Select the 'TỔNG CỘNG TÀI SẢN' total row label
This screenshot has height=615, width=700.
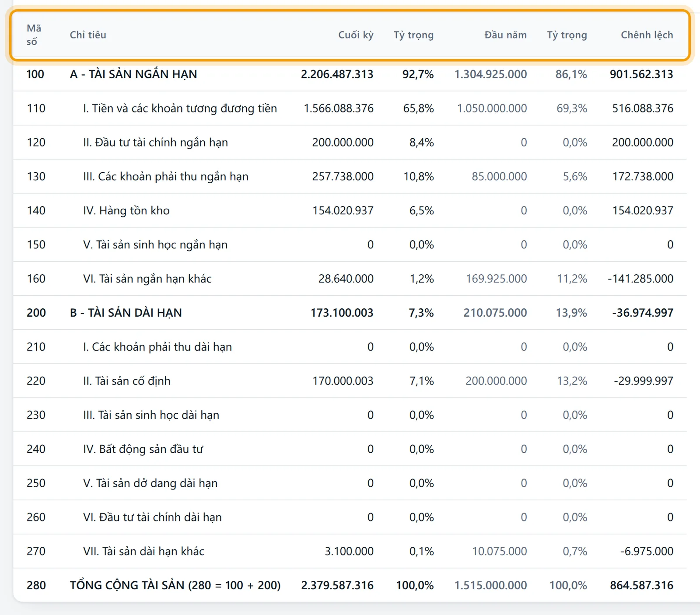[x=175, y=586]
